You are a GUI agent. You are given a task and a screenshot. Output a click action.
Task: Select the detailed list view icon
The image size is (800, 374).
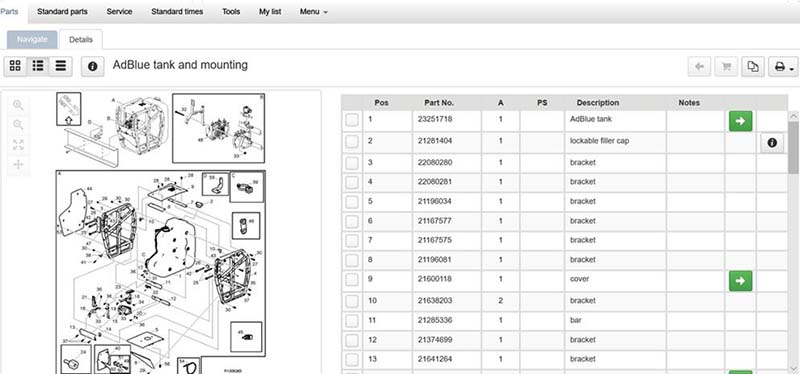(x=38, y=66)
